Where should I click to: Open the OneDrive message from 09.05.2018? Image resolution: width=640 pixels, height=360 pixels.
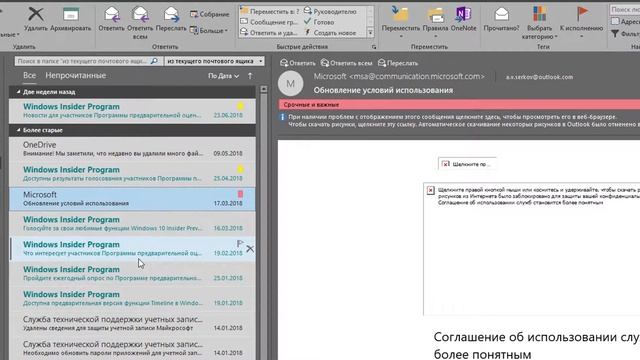point(132,149)
